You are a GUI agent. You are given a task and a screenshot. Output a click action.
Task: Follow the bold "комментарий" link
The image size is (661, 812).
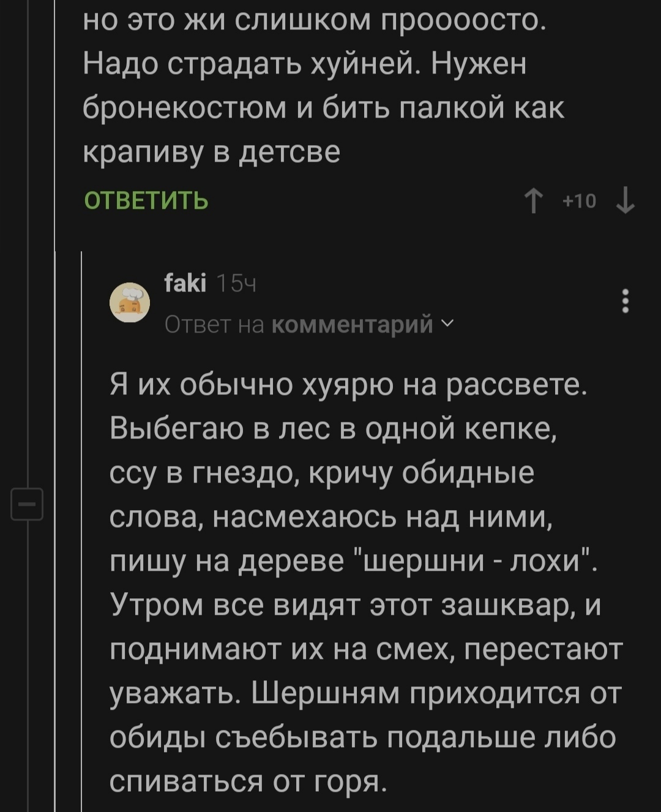coord(352,323)
